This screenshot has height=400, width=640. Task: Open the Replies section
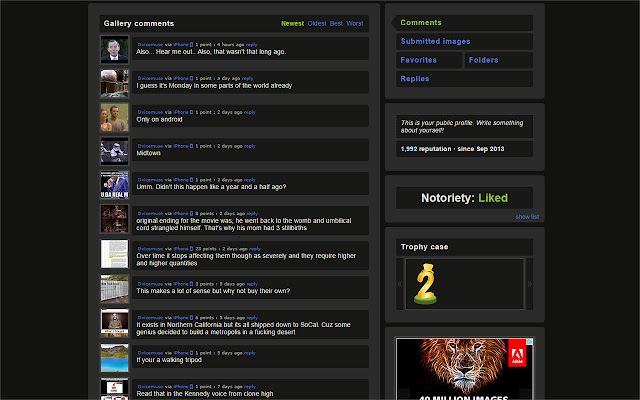point(415,78)
